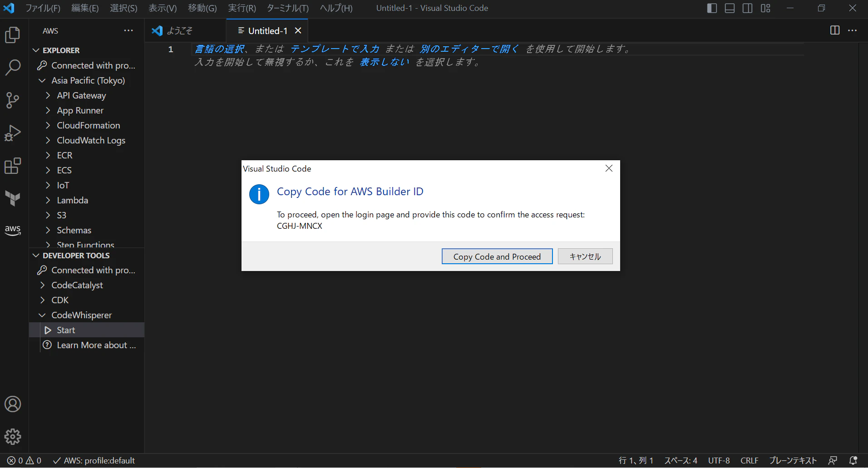Expand the App Runner node
The image size is (868, 468).
click(48, 110)
